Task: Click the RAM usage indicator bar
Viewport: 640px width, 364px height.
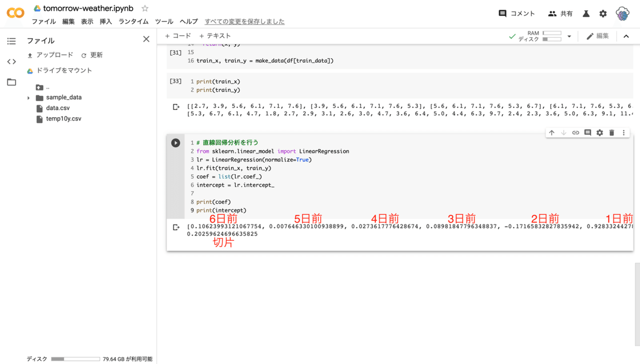Action: 552,34
